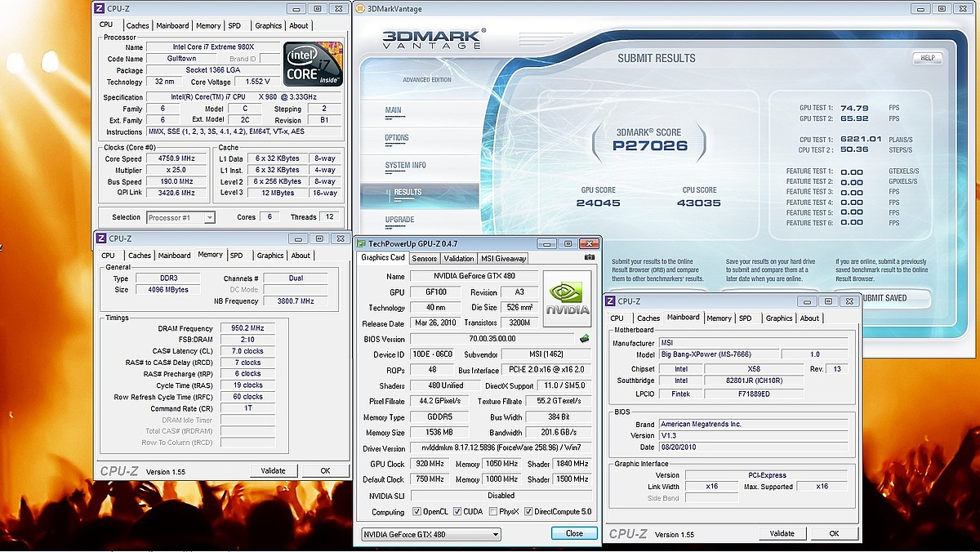The image size is (980, 552).
Task: Click the NVIDIA logo in GPU-Z
Action: click(x=566, y=298)
